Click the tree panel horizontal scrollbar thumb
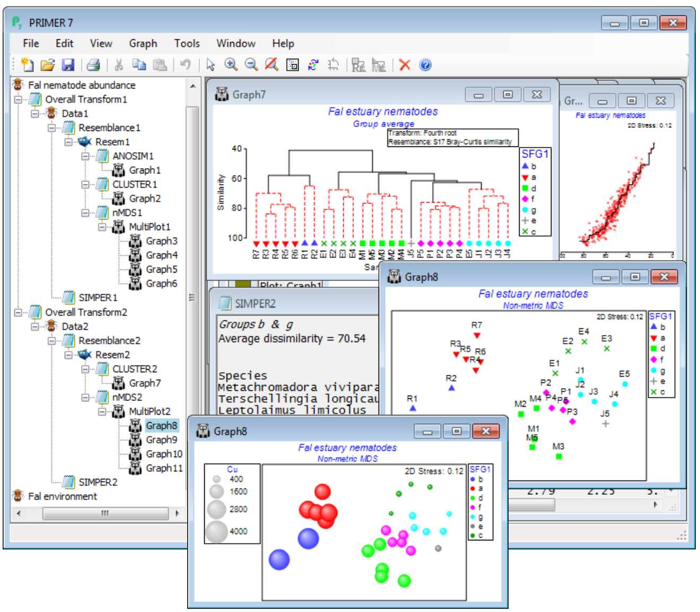Image resolution: width=700 pixels, height=612 pixels. (106, 513)
